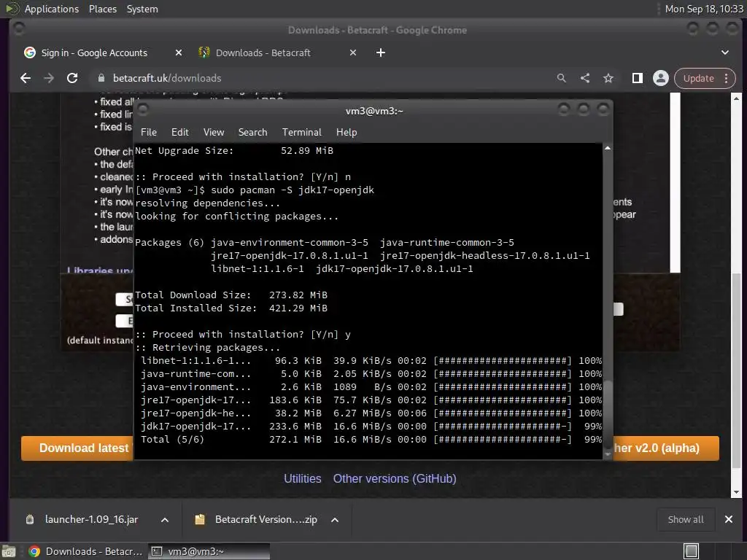Switch to Downloads - Betacraft in the taskbar
The image size is (747, 560).
click(86, 551)
